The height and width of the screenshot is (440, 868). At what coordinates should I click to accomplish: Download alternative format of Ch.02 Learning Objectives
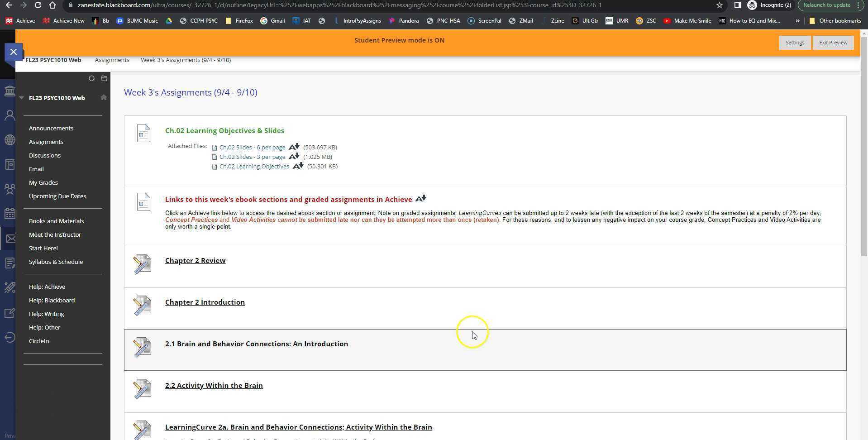[x=297, y=166]
